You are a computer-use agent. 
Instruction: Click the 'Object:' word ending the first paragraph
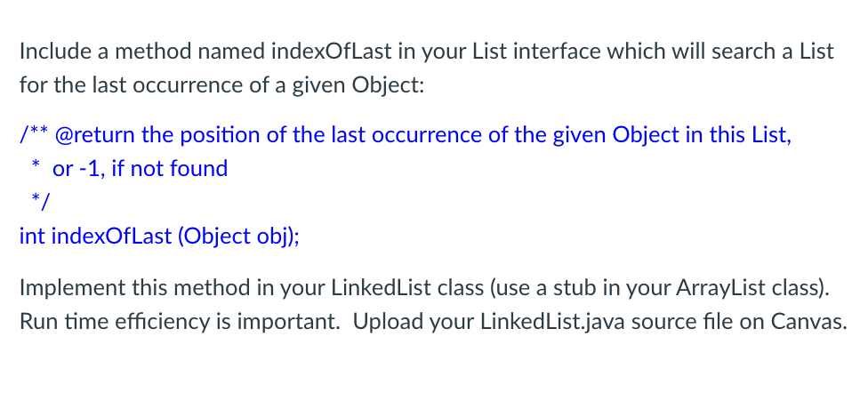[x=388, y=85]
